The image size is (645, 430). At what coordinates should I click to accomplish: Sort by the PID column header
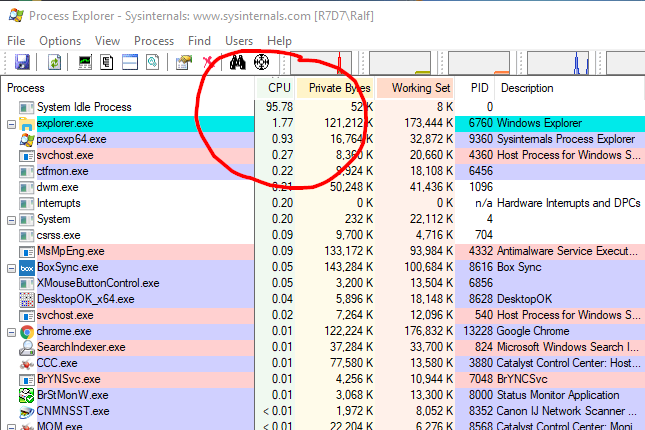(475, 88)
